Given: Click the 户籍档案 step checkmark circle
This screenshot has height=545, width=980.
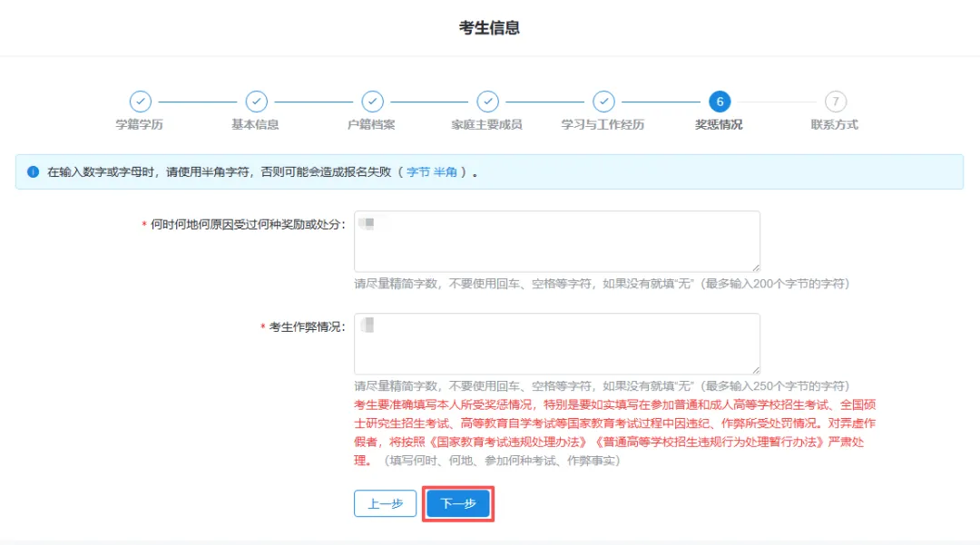Looking at the screenshot, I should click(x=372, y=102).
